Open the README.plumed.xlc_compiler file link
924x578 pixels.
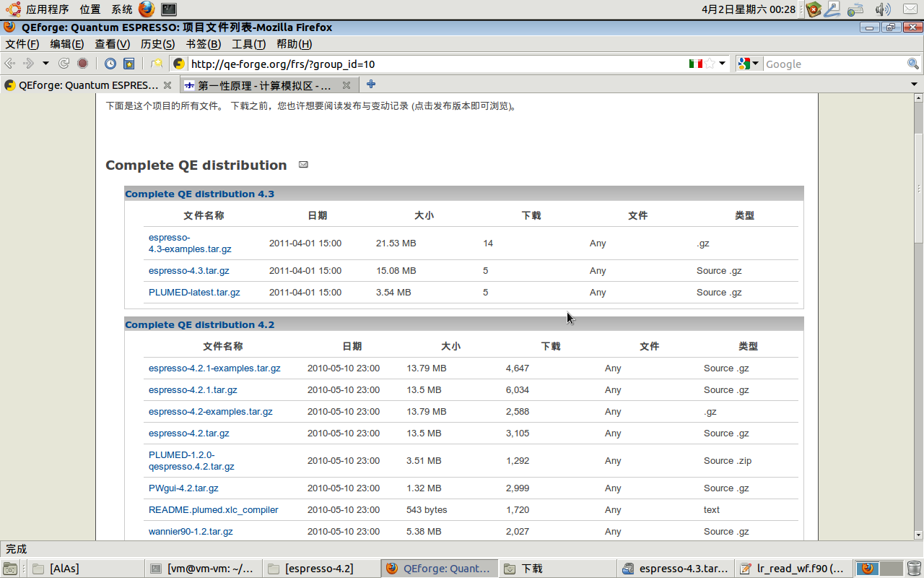pyautogui.click(x=214, y=510)
